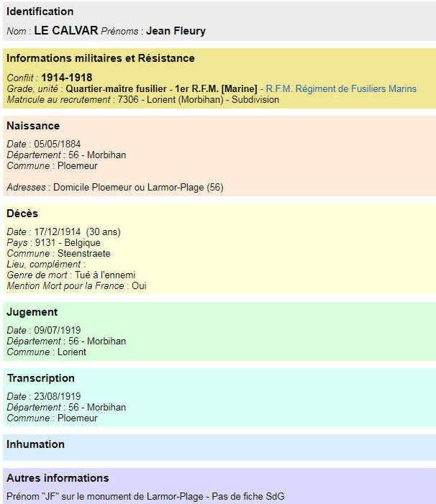Click the Naissance section heading
Viewport: 436px width, 504px height.
pos(33,126)
